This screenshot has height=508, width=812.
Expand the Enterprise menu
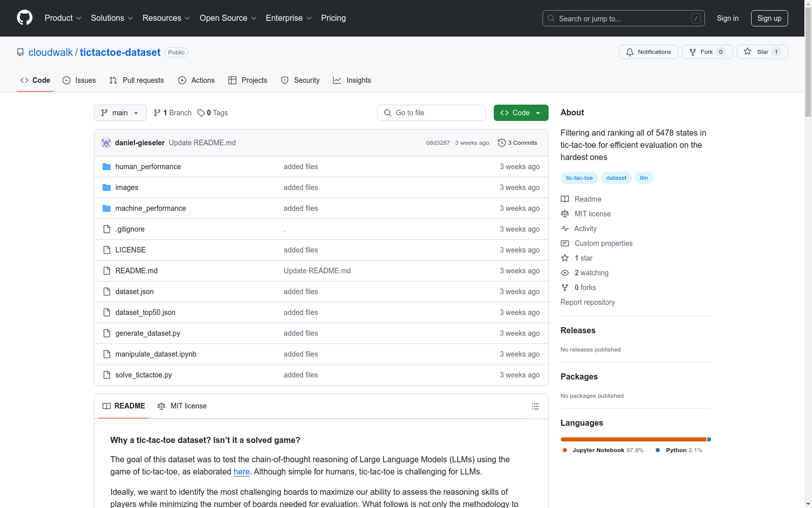point(289,18)
